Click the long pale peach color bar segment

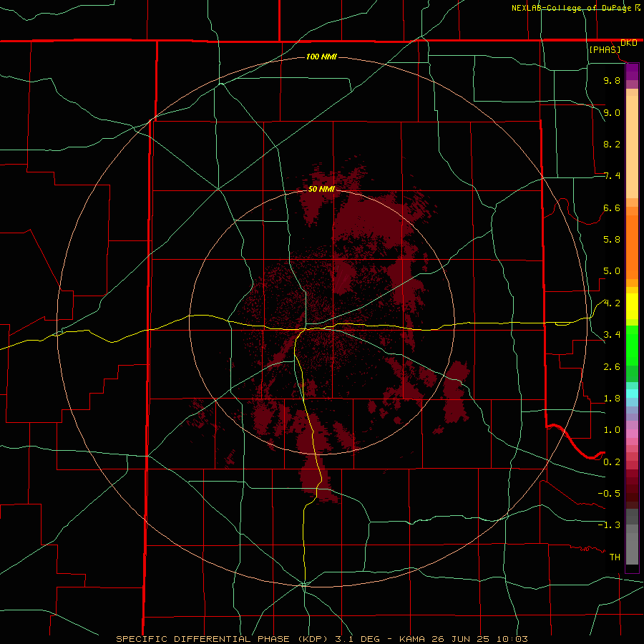point(632,147)
